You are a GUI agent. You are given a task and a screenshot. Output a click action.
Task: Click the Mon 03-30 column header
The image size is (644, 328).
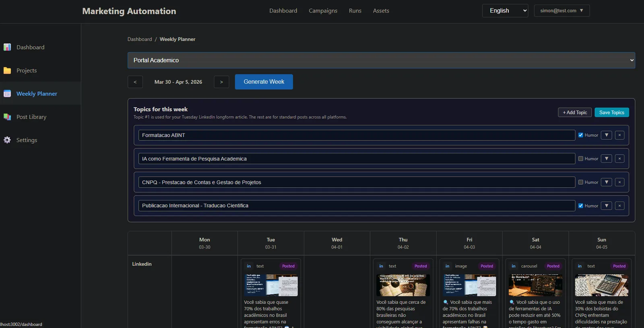[204, 243]
